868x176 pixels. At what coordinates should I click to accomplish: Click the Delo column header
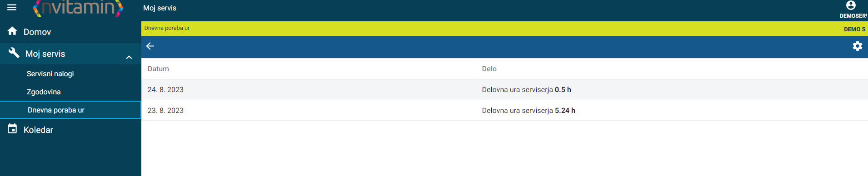(x=489, y=69)
